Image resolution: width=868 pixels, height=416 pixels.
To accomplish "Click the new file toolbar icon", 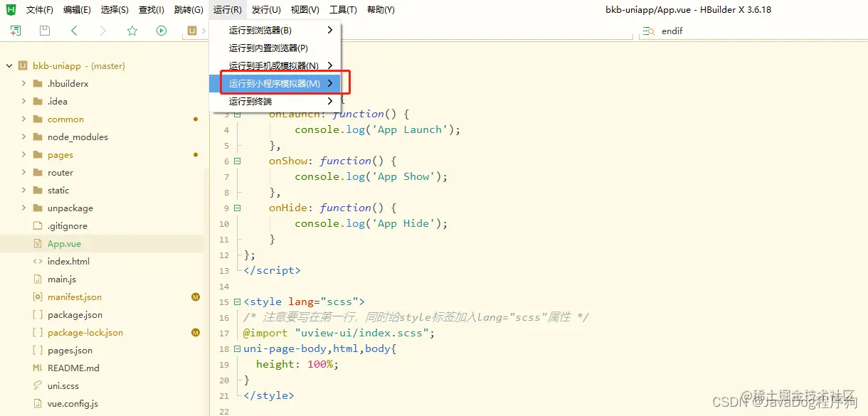I will (x=16, y=31).
